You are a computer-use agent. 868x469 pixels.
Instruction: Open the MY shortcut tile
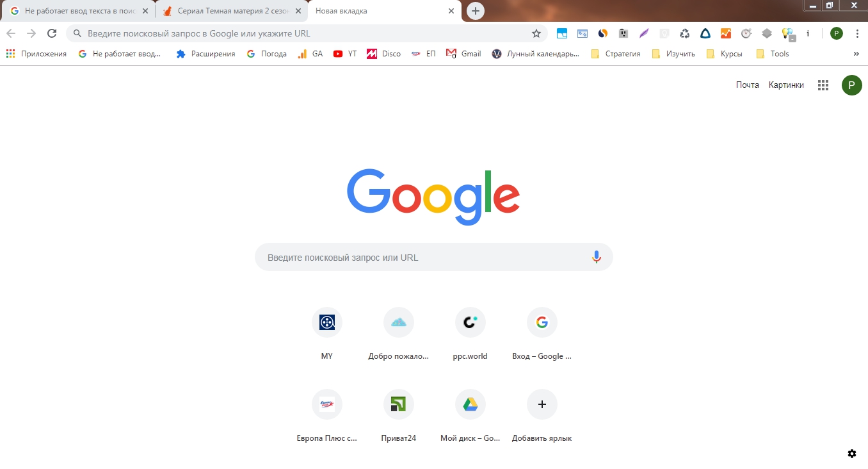pos(327,335)
